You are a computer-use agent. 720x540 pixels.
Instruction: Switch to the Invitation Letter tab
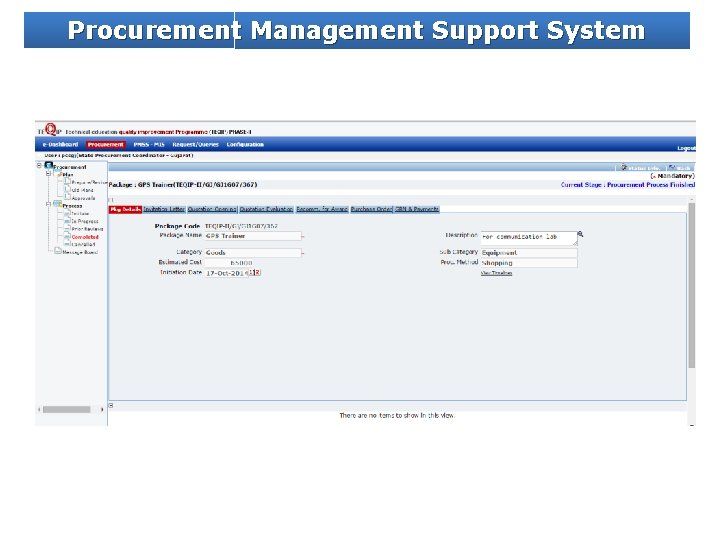(164, 209)
